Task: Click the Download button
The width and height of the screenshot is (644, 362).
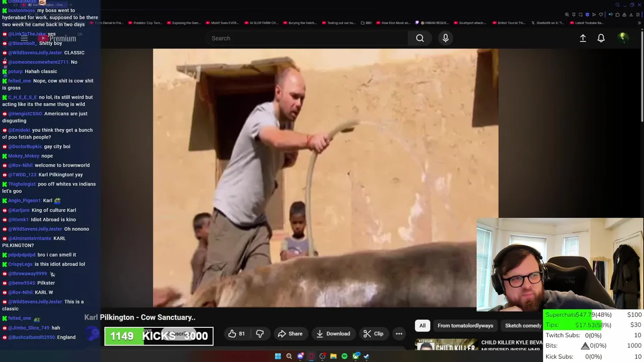Action: (x=333, y=334)
